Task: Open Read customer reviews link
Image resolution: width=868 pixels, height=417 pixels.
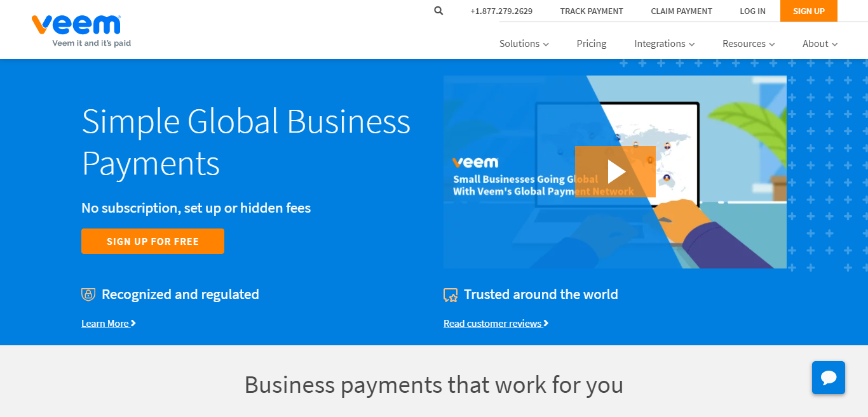Action: coord(496,324)
